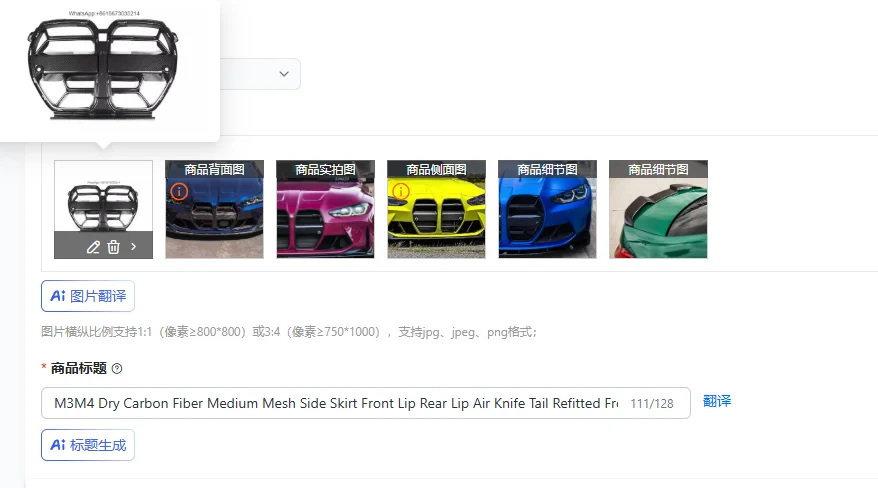
Task: Delete the main image via trash icon
Action: 114,247
